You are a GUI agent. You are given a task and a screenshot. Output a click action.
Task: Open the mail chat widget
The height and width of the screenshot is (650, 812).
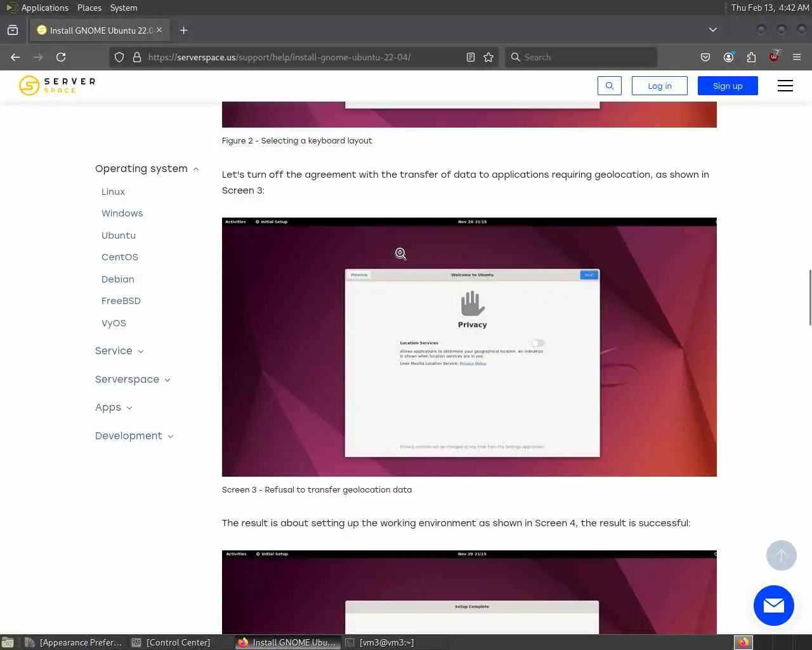click(774, 606)
